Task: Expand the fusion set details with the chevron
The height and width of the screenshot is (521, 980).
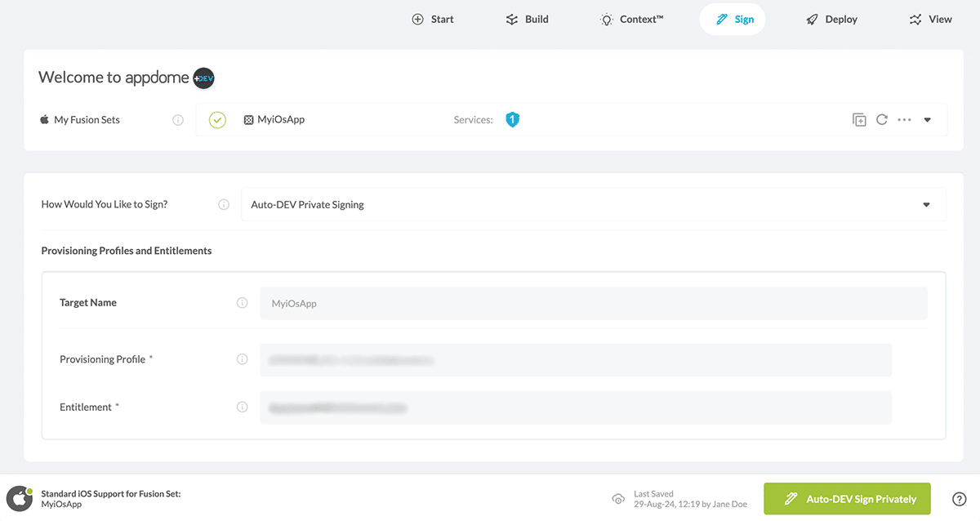Action: tap(927, 119)
